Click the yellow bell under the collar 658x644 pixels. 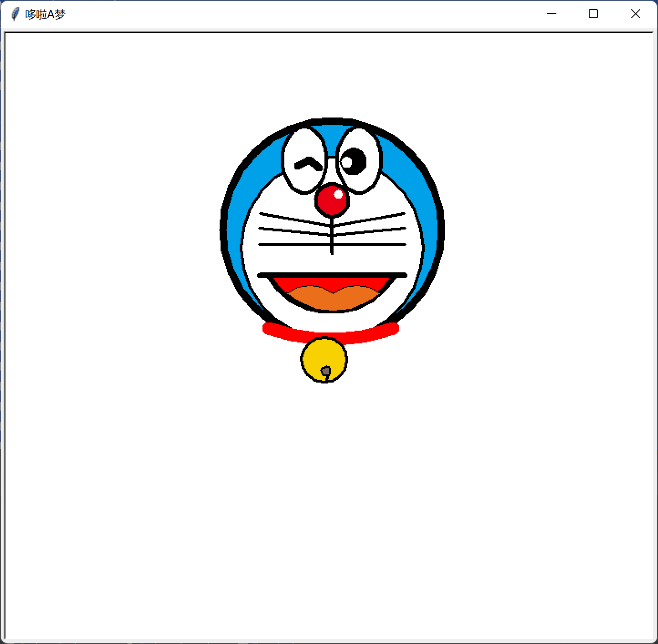pyautogui.click(x=324, y=359)
